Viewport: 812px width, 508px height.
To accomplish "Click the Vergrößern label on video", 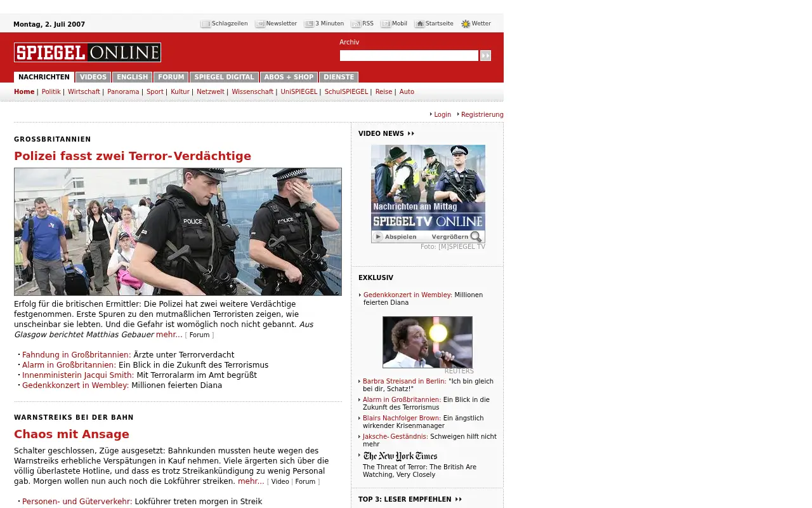I will coord(450,237).
